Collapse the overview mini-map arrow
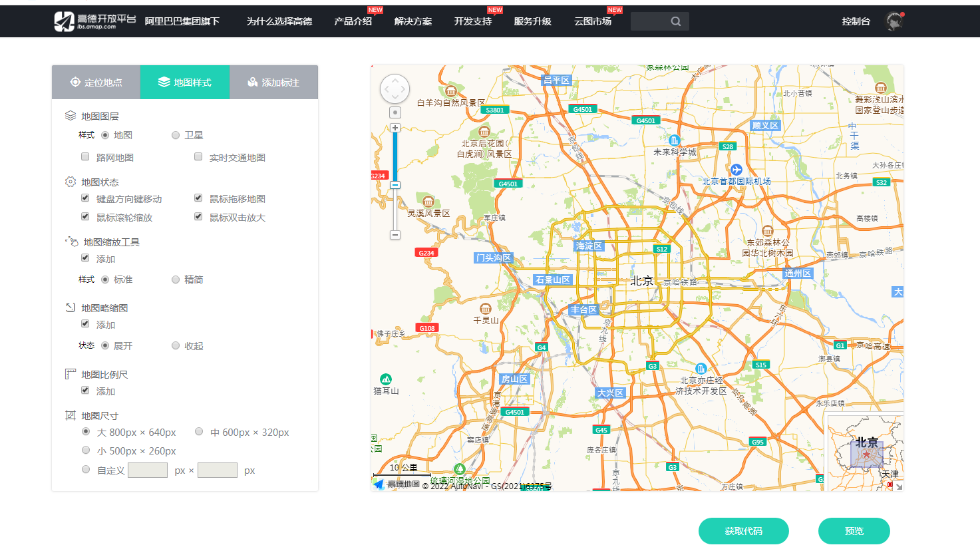The image size is (980, 553). pyautogui.click(x=899, y=487)
